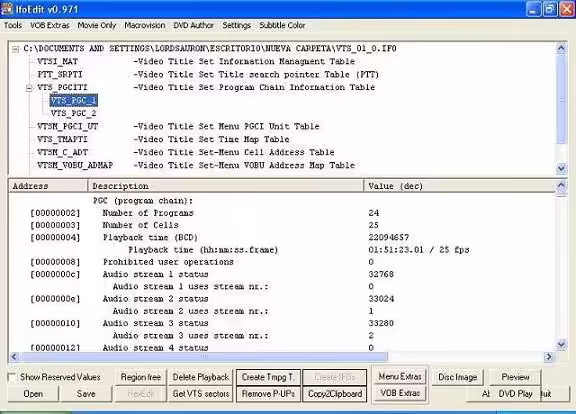Viewport: 576px width, 414px height.
Task: Click the Region free button
Action: 141,377
